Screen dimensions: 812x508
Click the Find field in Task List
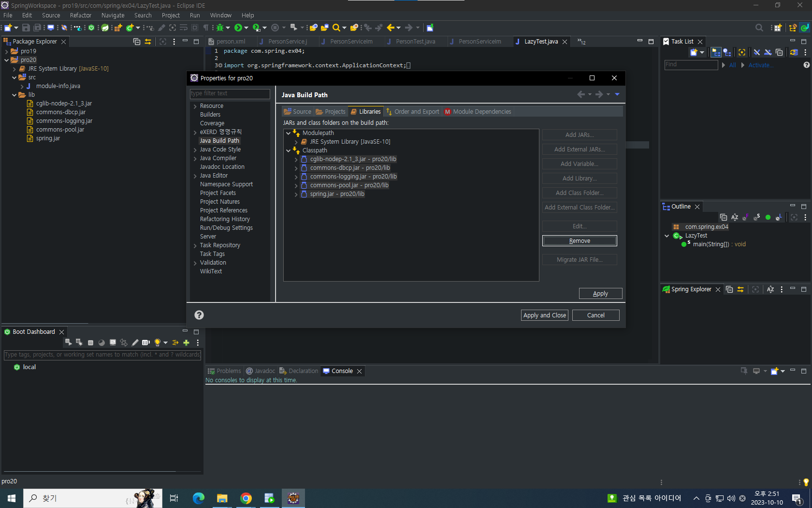click(691, 65)
